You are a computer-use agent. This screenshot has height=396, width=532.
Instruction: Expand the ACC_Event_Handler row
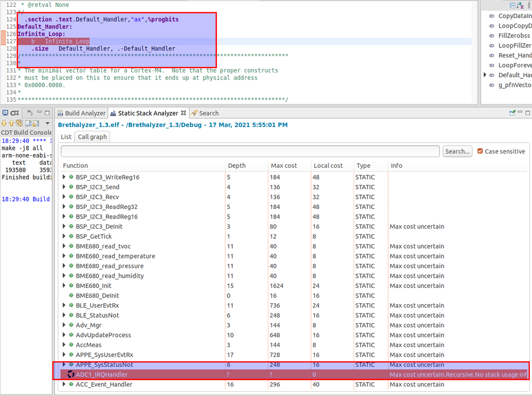click(x=64, y=384)
